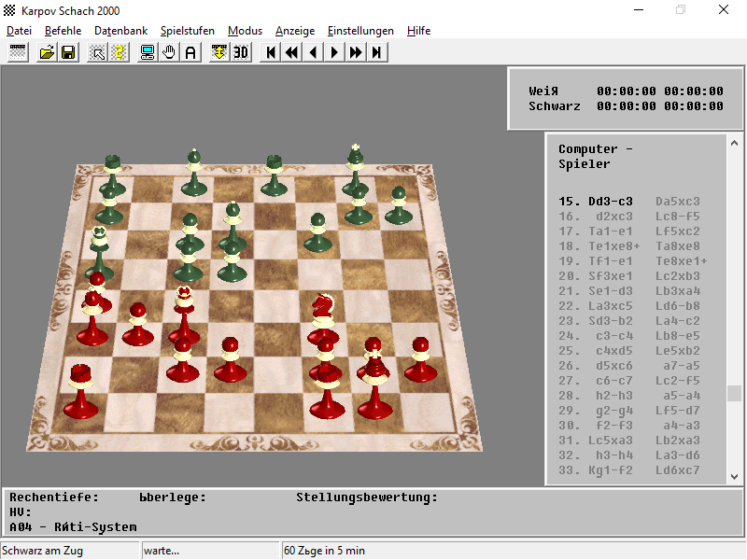Click the arrow pointer setup icon
Image resolution: width=747 pixels, height=560 pixels.
pyautogui.click(x=98, y=52)
